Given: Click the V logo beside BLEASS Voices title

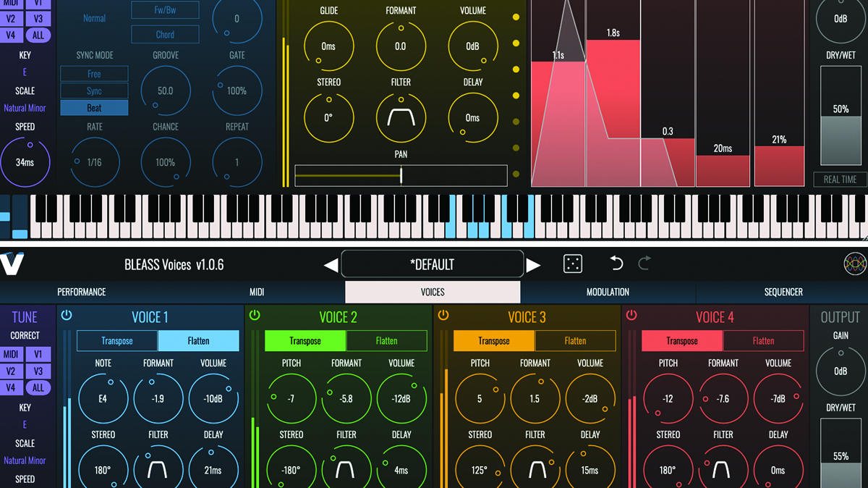Looking at the screenshot, I should tap(12, 264).
